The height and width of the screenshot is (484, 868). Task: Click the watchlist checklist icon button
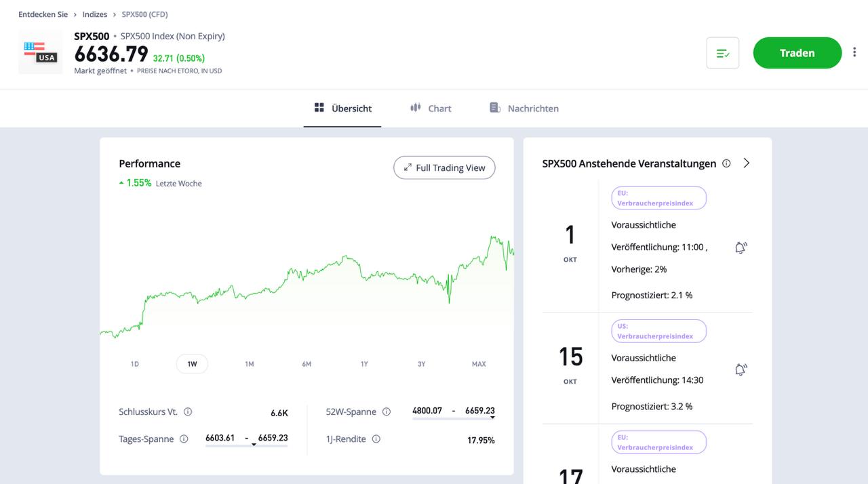click(x=722, y=53)
